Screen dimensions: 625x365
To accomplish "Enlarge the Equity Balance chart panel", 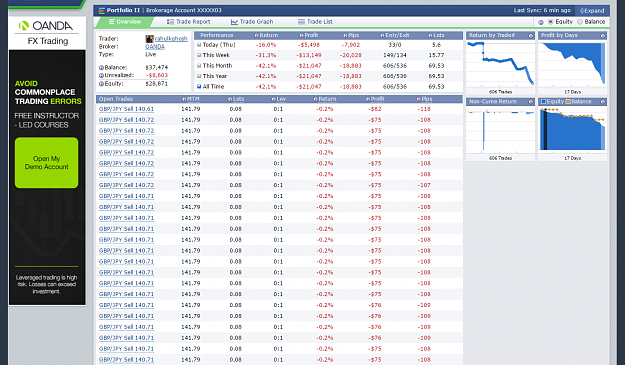I will coord(603,102).
